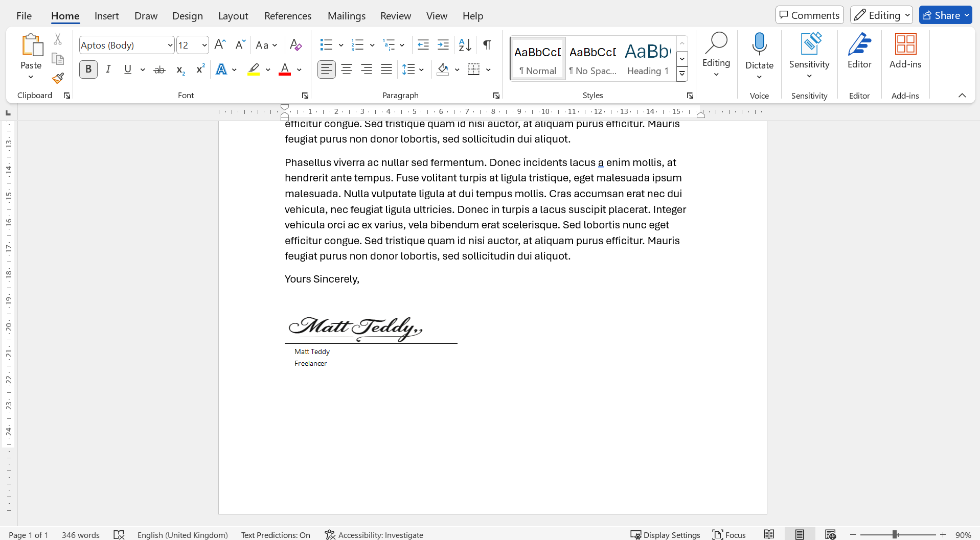Expand the line spacing options
The image size is (980, 540).
tap(421, 69)
